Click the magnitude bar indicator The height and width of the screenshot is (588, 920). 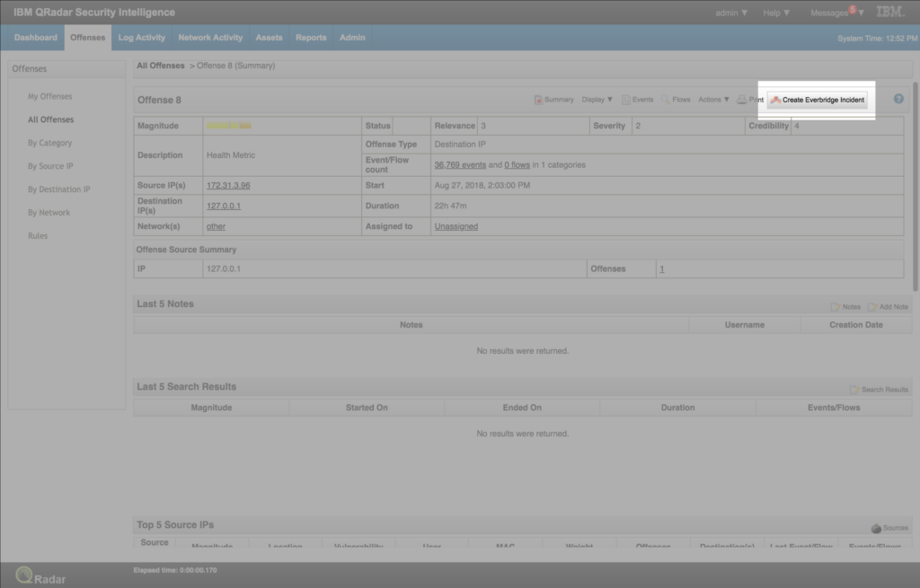(229, 126)
